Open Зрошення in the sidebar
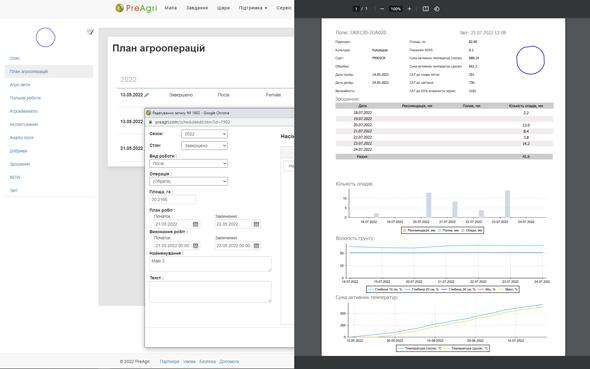 pos(20,164)
